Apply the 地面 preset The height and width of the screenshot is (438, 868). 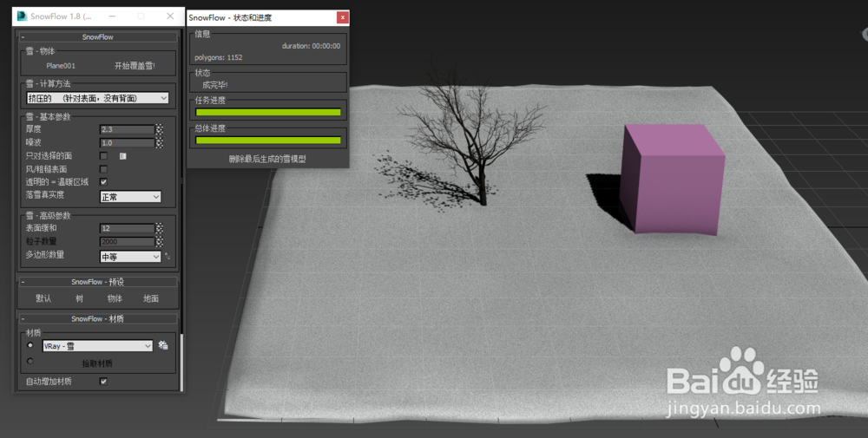[x=150, y=298]
